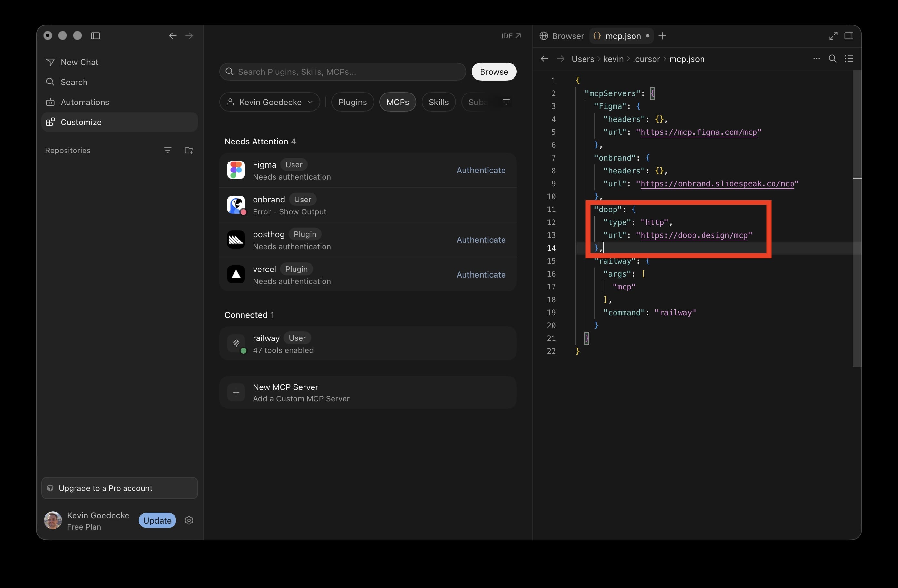Authenticate the posthog plugin
The image size is (898, 588).
(481, 240)
